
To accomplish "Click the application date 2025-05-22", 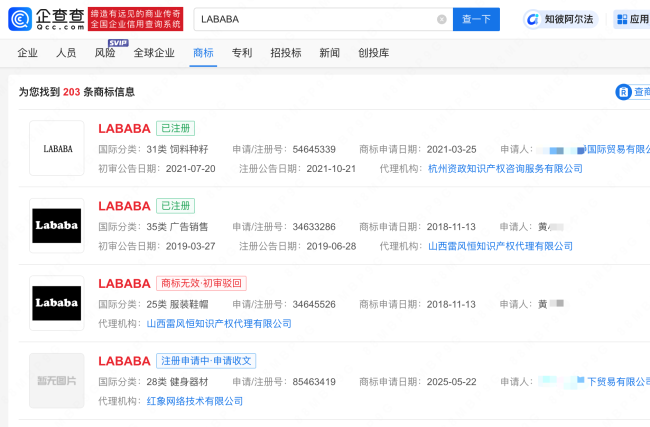I will point(451,382).
